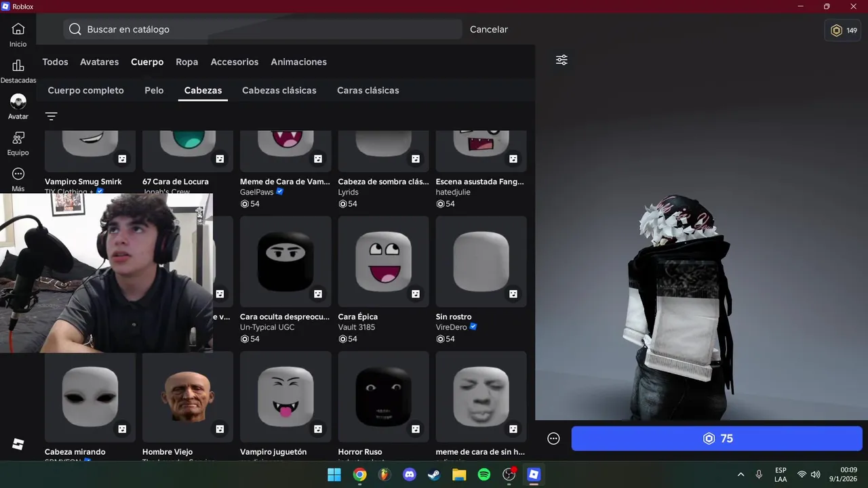Image resolution: width=868 pixels, height=488 pixels.
Task: Click the Roblox logo in the bottom-left sidebar
Action: pos(18,444)
